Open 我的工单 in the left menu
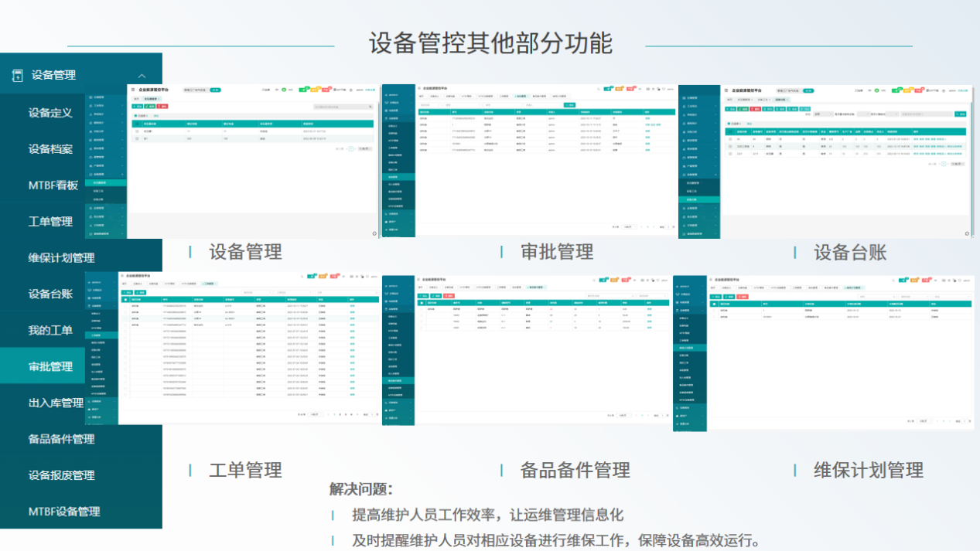The width and height of the screenshot is (980, 551). point(50,330)
